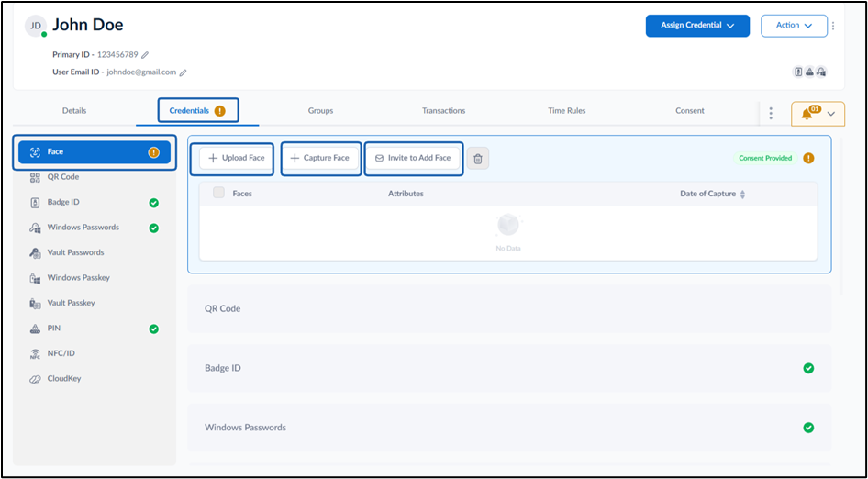Select Vault Passkey in sidebar
Image resolution: width=868 pixels, height=479 pixels.
click(x=95, y=304)
